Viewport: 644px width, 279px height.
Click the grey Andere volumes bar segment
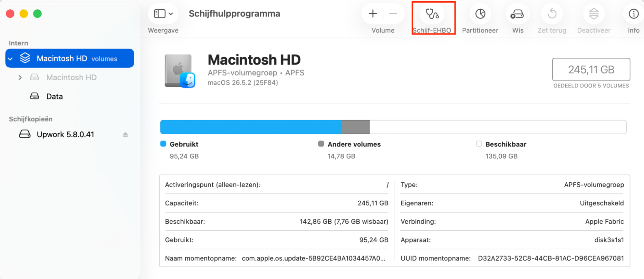pos(356,127)
